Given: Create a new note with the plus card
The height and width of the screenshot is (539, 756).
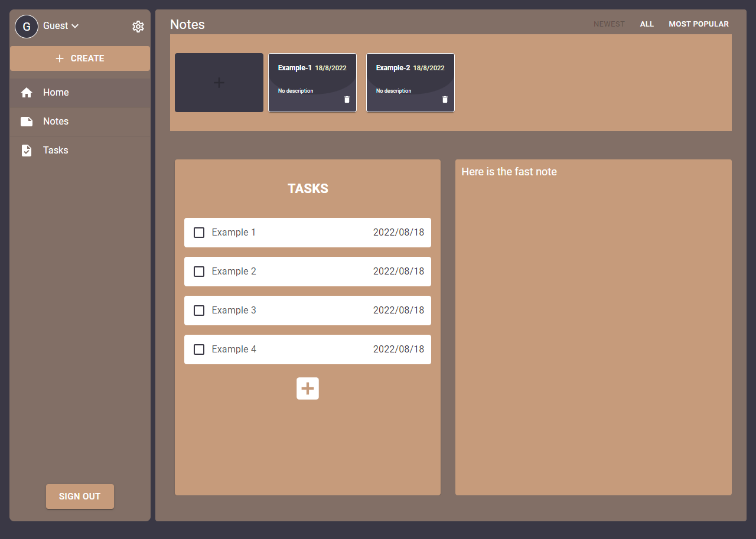Looking at the screenshot, I should coord(219,83).
